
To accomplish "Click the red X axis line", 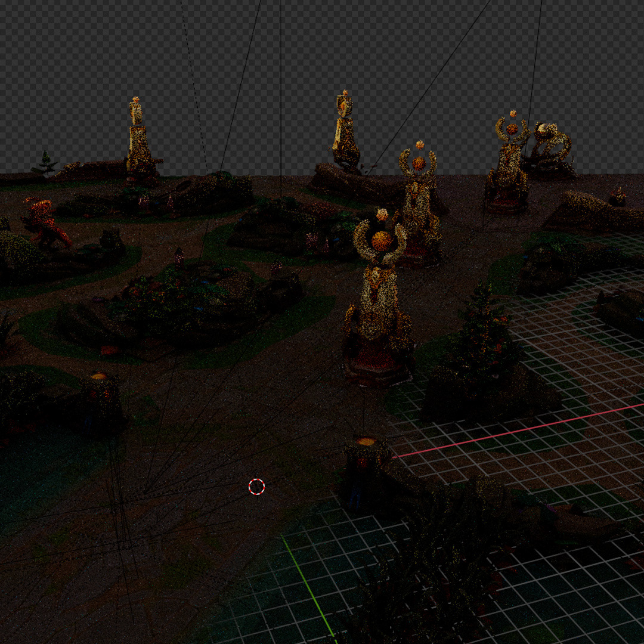I will pos(518,431).
